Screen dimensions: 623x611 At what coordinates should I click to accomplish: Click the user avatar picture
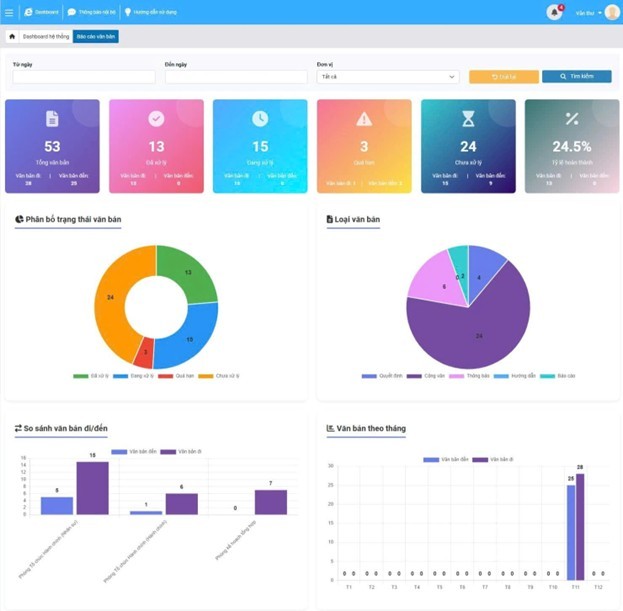612,12
